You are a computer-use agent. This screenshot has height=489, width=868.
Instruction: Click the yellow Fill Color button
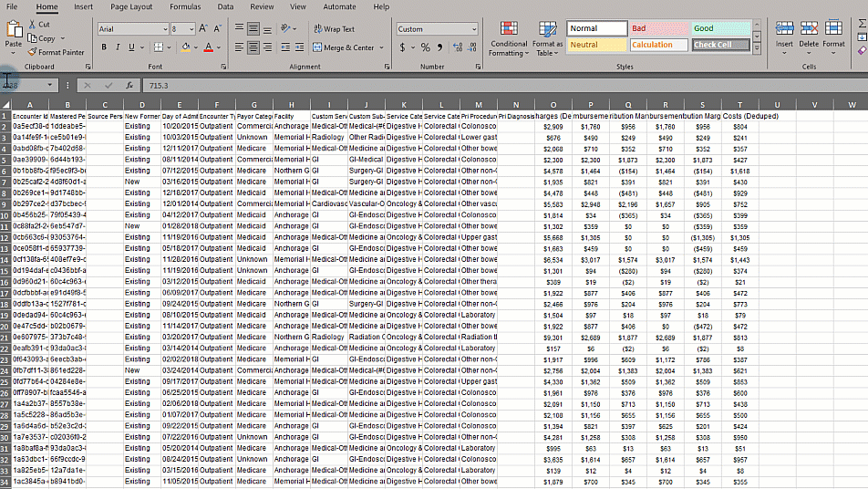(185, 47)
